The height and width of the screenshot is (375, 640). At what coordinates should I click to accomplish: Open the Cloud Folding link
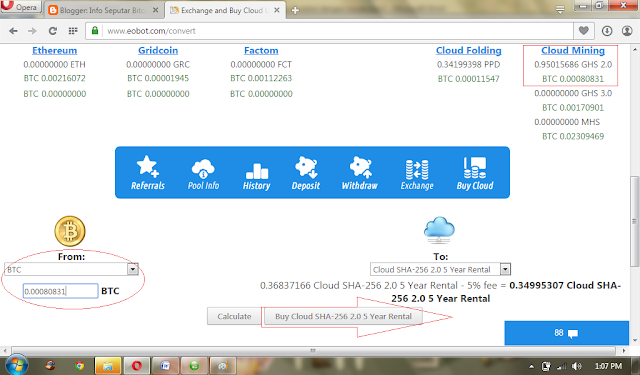469,50
